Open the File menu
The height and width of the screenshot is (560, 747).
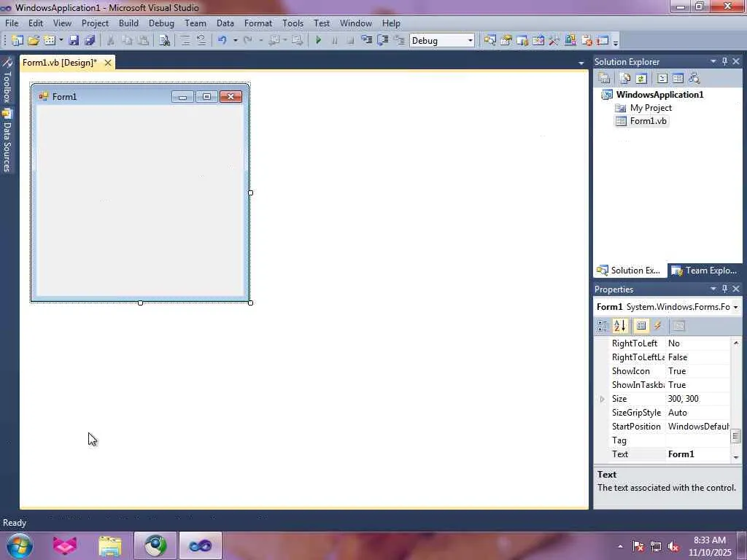[x=12, y=23]
